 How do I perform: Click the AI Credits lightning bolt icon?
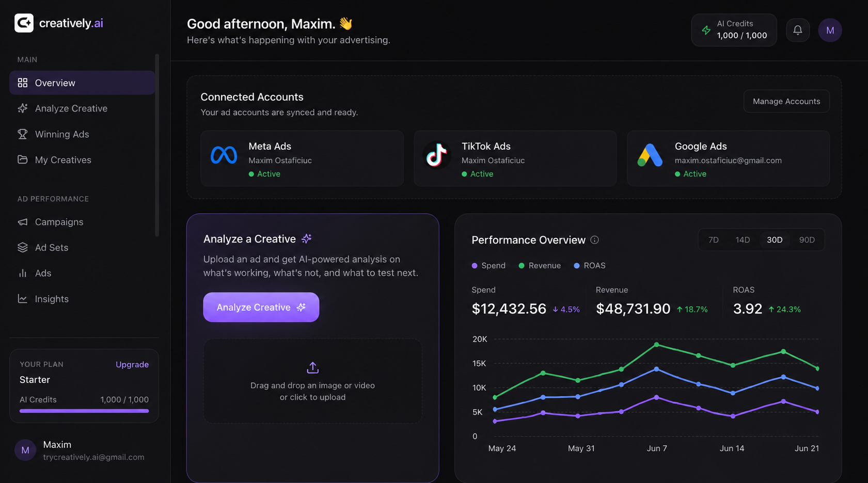click(x=706, y=30)
